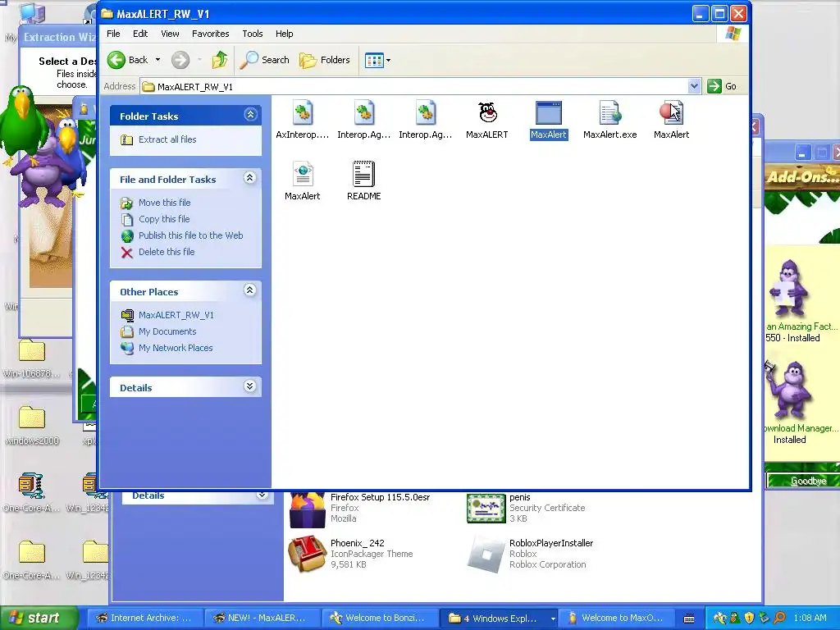Viewport: 840px width, 630px height.
Task: Open My Documents from Other Places
Action: click(167, 331)
